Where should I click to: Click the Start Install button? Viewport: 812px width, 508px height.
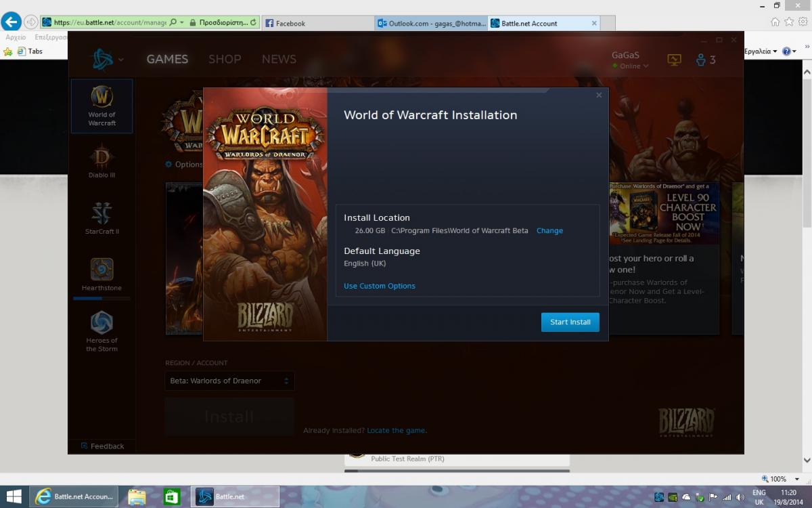(570, 322)
